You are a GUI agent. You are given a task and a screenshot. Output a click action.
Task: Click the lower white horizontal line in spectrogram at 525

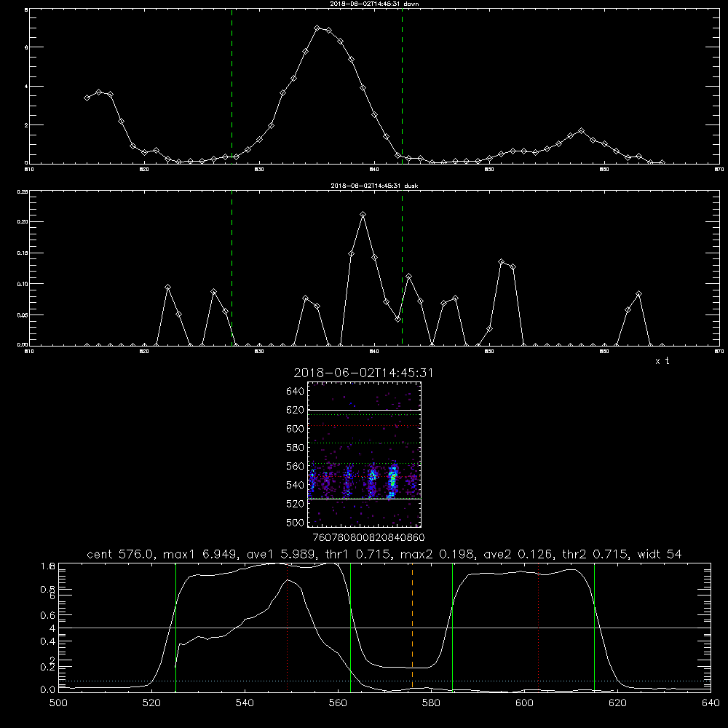click(x=364, y=499)
